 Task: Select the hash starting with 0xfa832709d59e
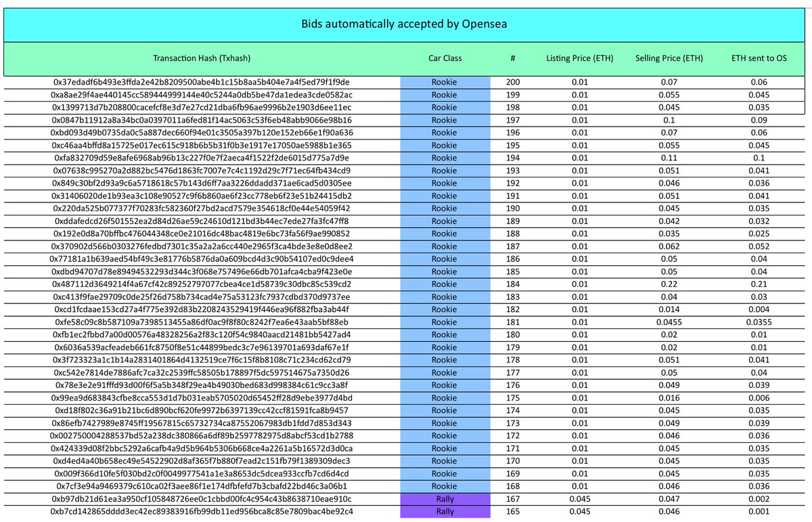click(x=202, y=158)
